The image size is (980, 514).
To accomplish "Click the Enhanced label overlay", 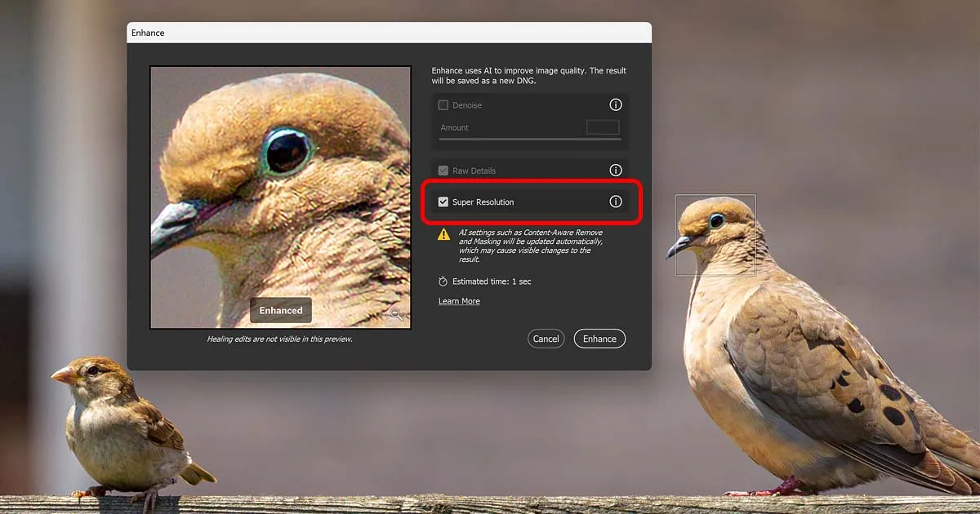I will pos(280,310).
